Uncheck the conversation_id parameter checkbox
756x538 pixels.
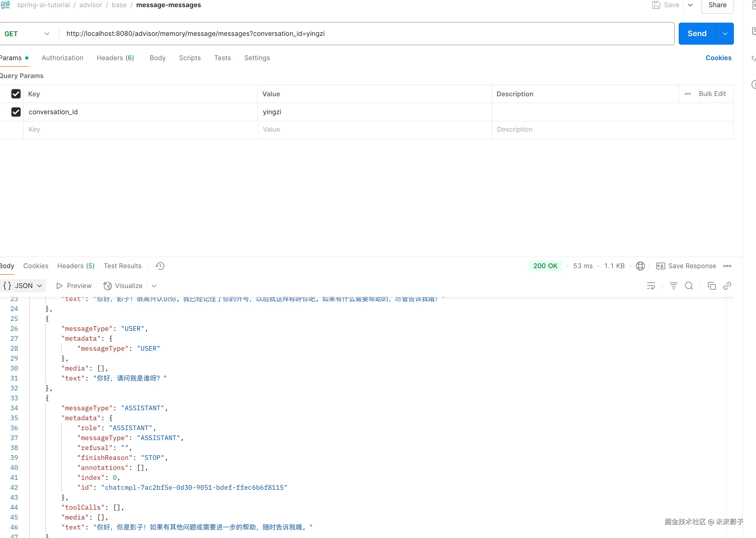[x=16, y=112]
